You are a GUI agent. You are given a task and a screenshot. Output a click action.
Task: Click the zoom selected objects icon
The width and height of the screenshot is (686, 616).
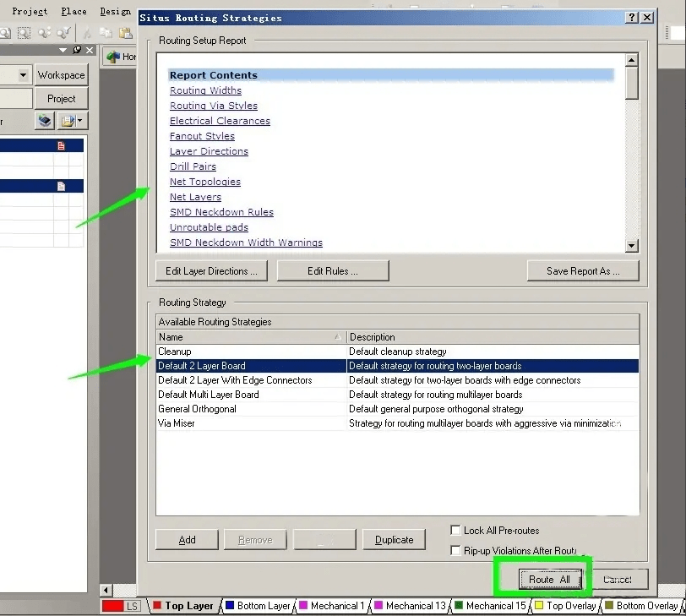(44, 33)
